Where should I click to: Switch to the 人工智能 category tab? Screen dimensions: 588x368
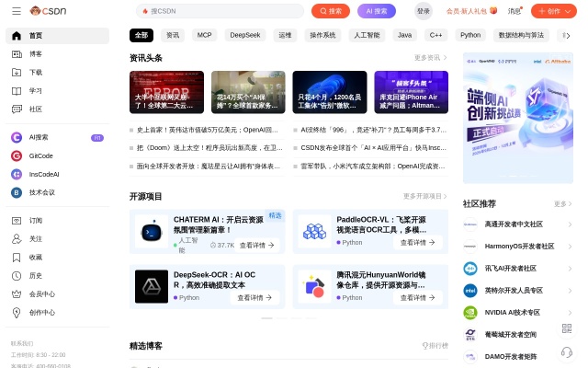[x=366, y=35]
